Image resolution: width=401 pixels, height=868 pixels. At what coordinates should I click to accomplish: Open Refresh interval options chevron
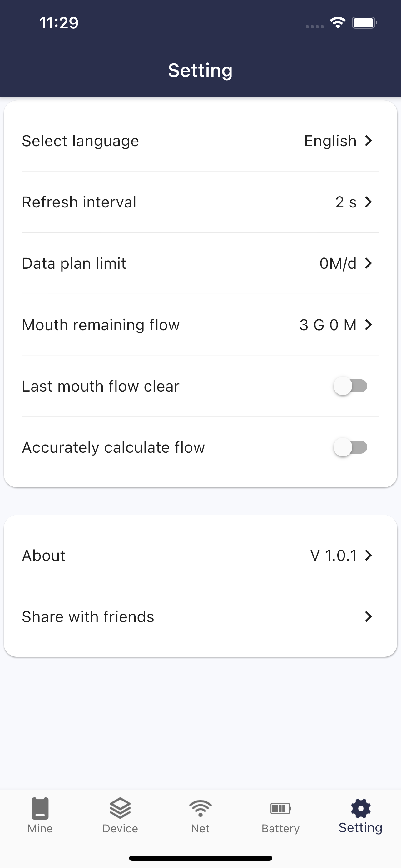369,202
